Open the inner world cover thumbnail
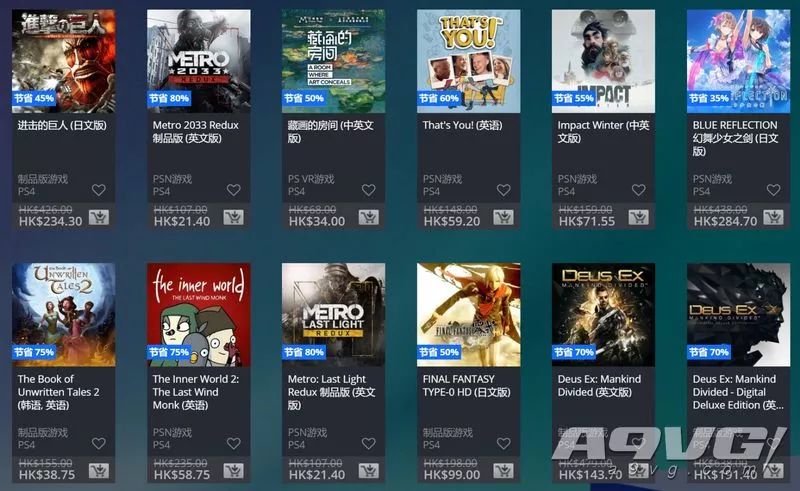800x491 pixels. pyautogui.click(x=198, y=314)
